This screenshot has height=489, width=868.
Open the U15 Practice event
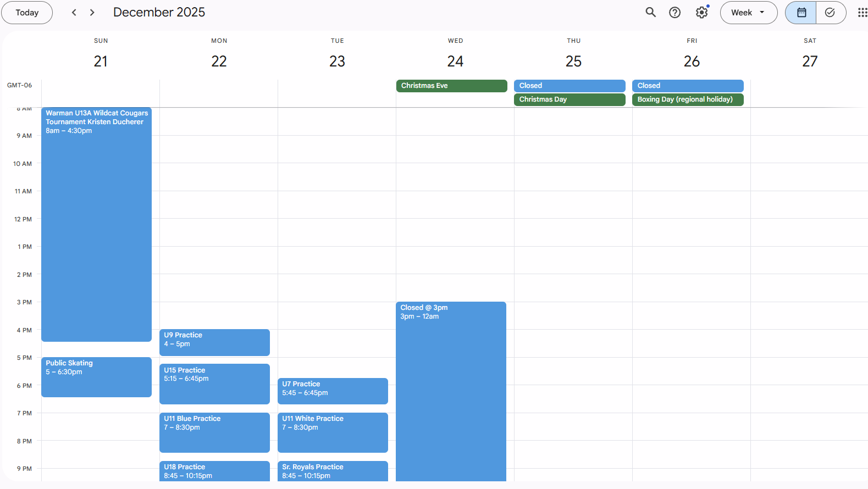pos(214,384)
